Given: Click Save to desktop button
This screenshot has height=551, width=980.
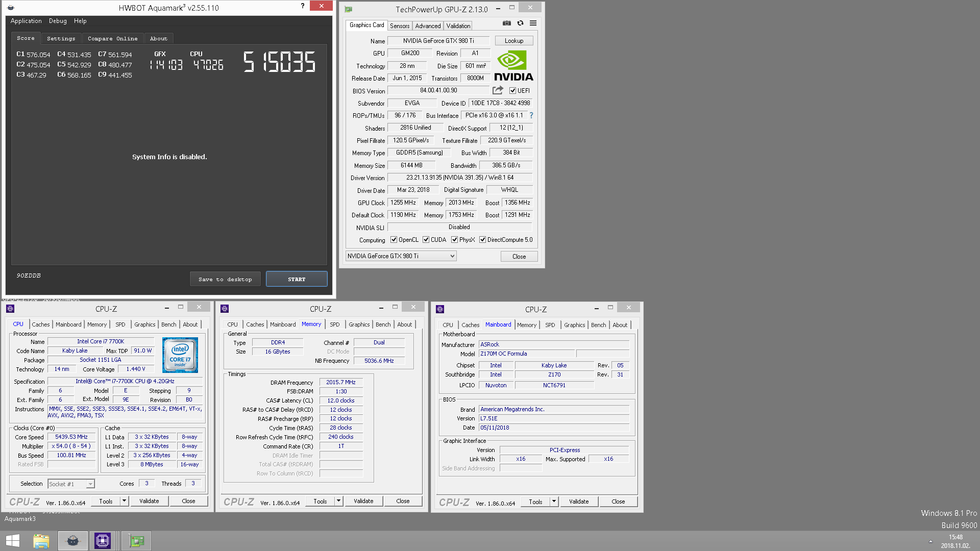Looking at the screenshot, I should 225,279.
